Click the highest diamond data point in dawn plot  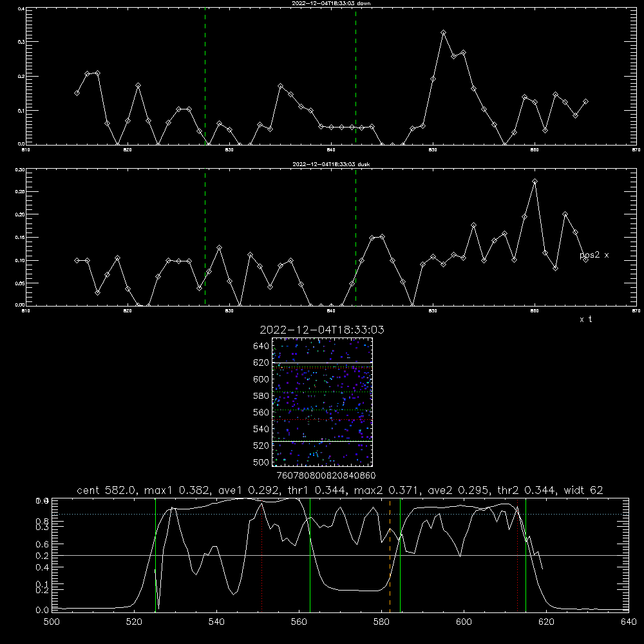pos(443,32)
